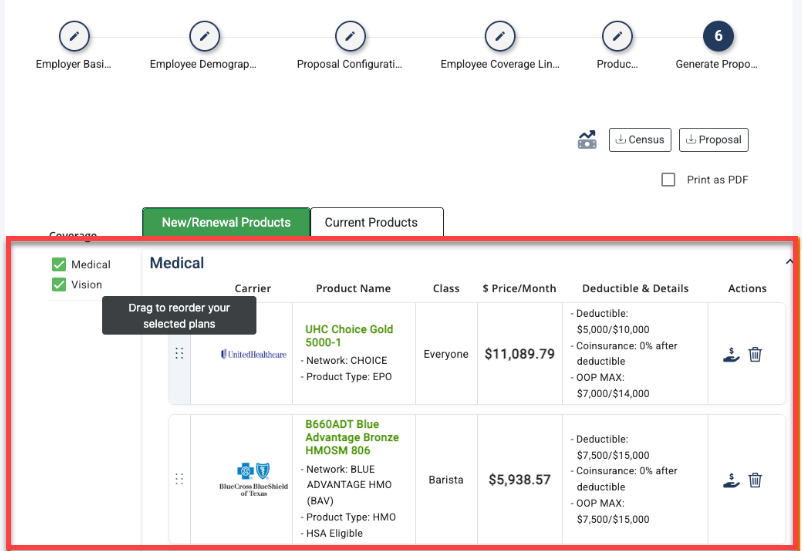Enable the Print as PDF checkbox
The height and width of the screenshot is (551, 802).
[x=668, y=180]
